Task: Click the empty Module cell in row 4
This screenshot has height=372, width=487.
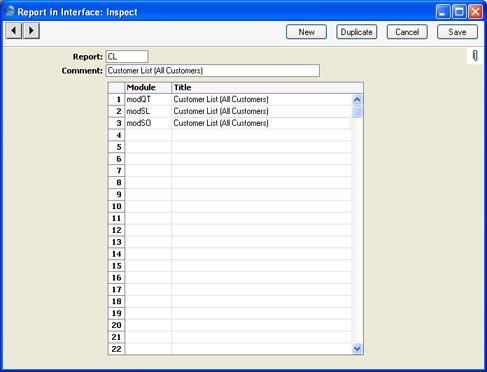Action: [x=148, y=135]
